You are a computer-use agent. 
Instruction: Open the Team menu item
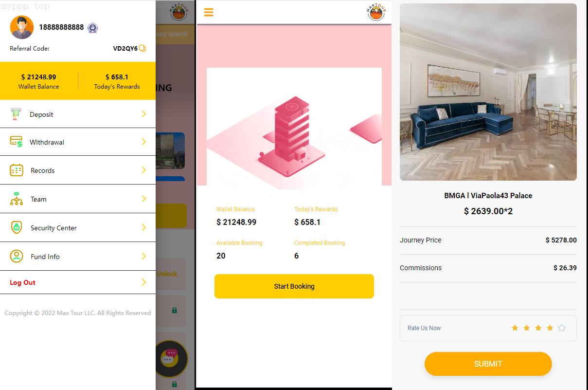(78, 199)
